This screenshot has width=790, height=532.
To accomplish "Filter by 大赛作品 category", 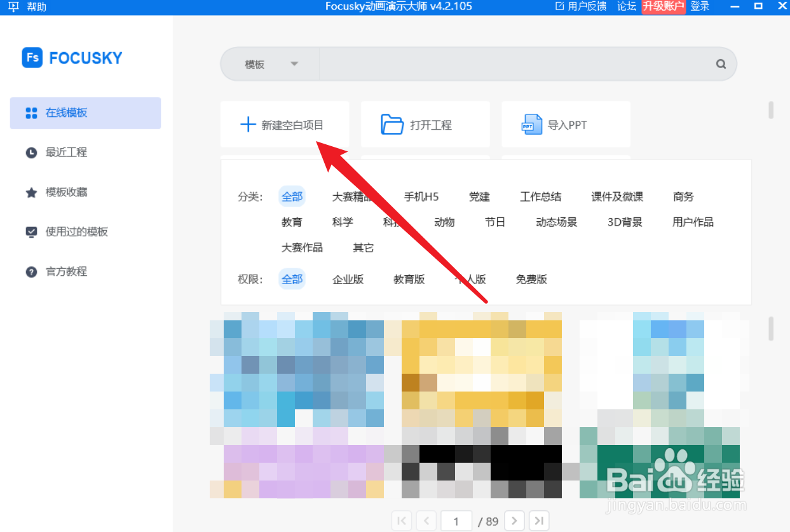I will [x=302, y=248].
